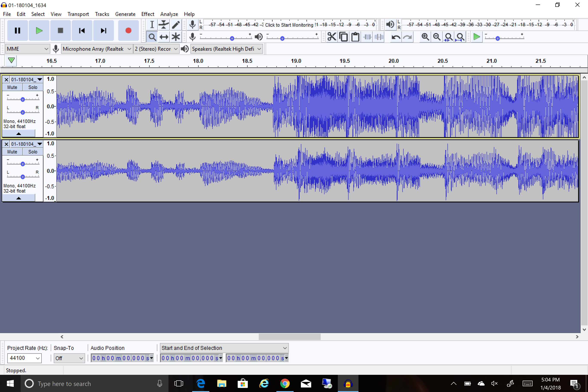Open the Edit menu
Image resolution: width=588 pixels, height=392 pixels.
[21, 14]
